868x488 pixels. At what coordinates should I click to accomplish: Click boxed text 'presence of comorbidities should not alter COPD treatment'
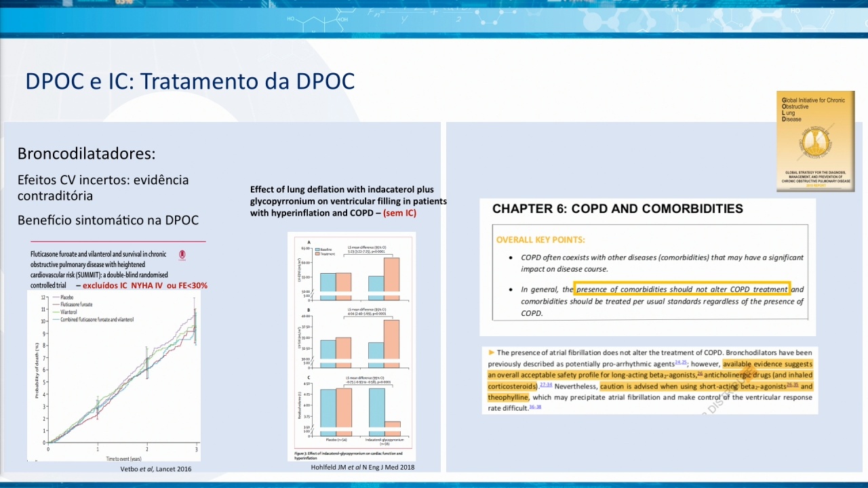[682, 289]
